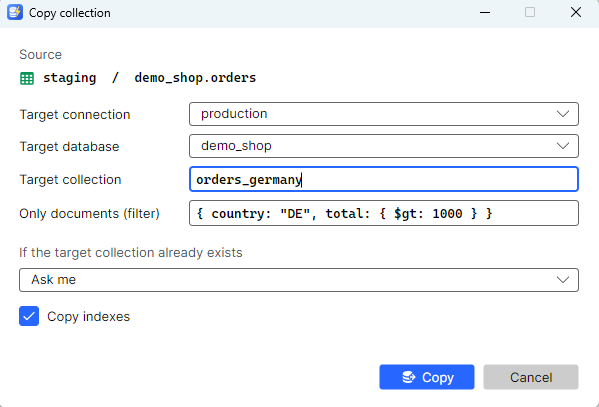This screenshot has width=599, height=407.
Task: Click the source connection name 'staging'
Action: (70, 78)
